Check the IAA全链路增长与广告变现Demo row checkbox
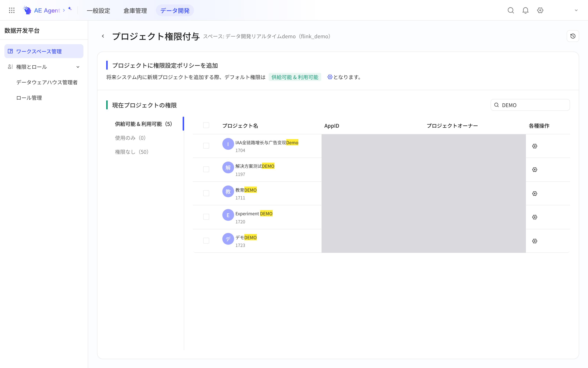This screenshot has height=368, width=588. click(206, 146)
